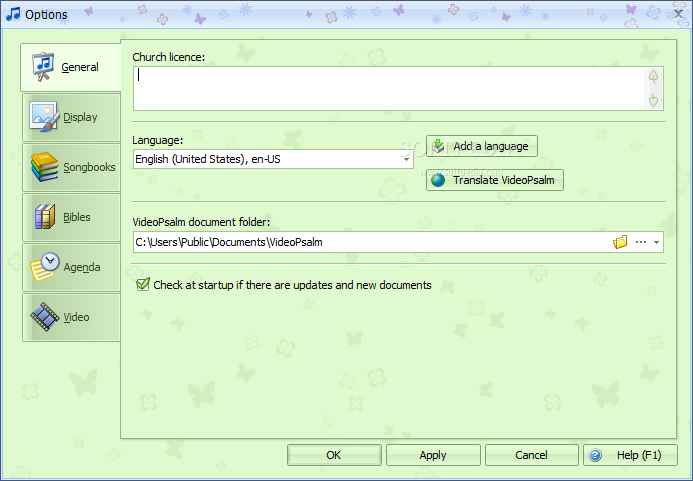The width and height of the screenshot is (693, 481).
Task: Confirm with the OK button
Action: [x=334, y=455]
